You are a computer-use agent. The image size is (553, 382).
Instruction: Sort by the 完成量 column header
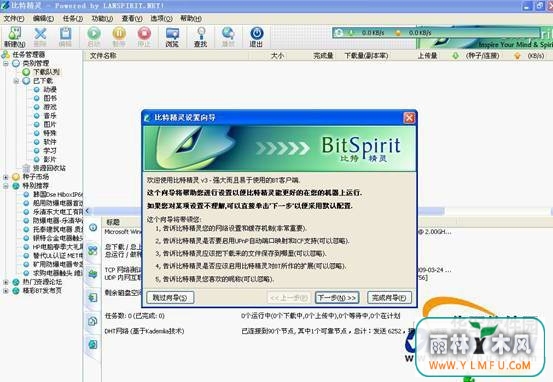point(323,56)
